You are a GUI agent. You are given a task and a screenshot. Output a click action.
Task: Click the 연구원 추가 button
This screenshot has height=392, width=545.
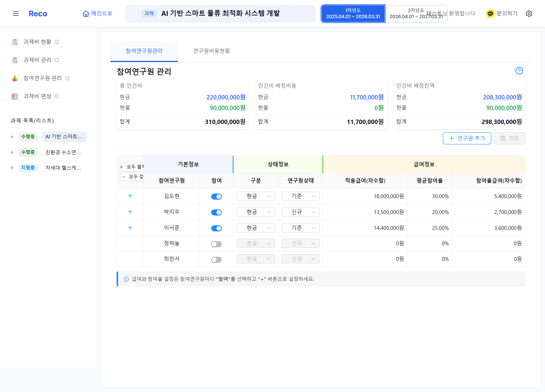click(467, 138)
